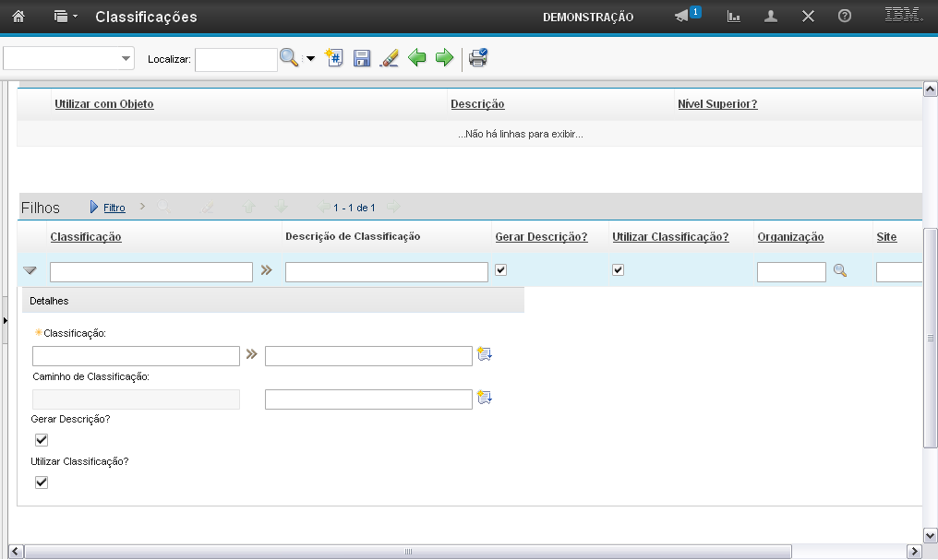Expand the query dropdown at toolbar left
Screen dimensions: 938x560
pos(126,59)
